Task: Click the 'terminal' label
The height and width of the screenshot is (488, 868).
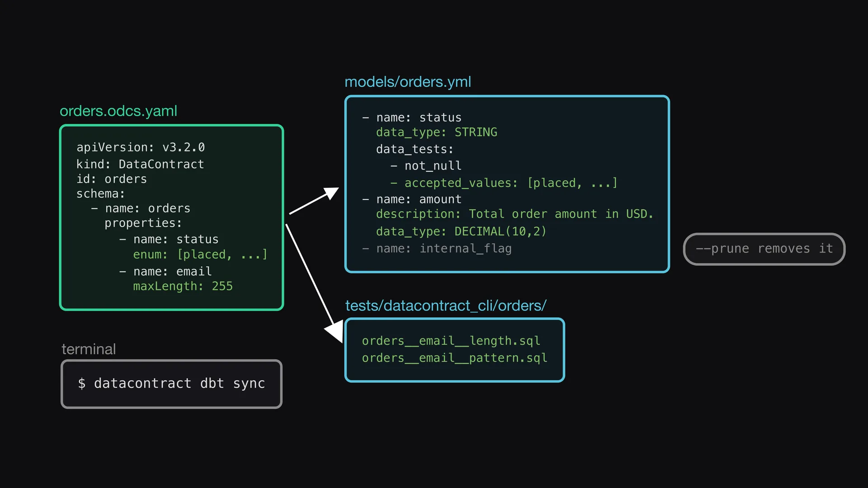Action: point(89,349)
